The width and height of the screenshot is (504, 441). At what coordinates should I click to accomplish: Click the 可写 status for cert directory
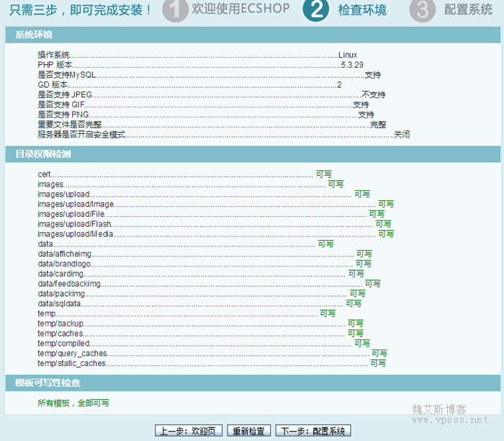[x=324, y=174]
